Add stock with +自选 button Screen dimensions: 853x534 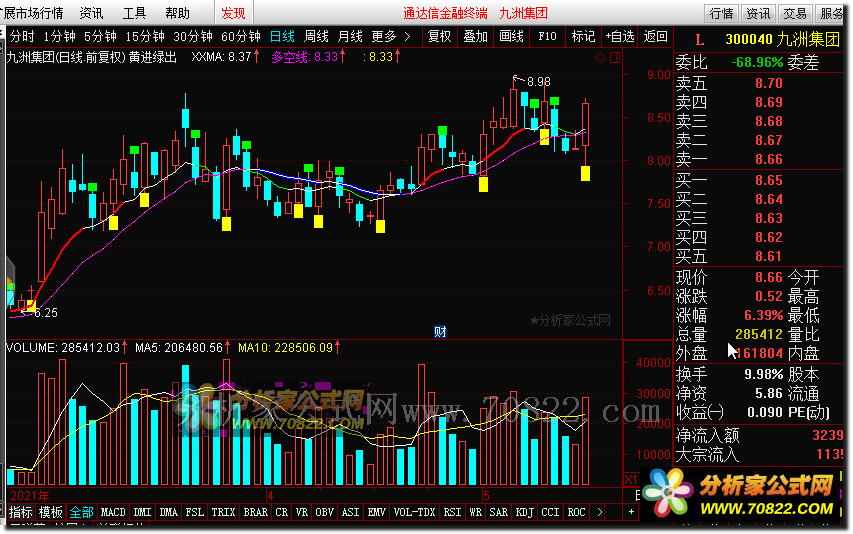(620, 36)
